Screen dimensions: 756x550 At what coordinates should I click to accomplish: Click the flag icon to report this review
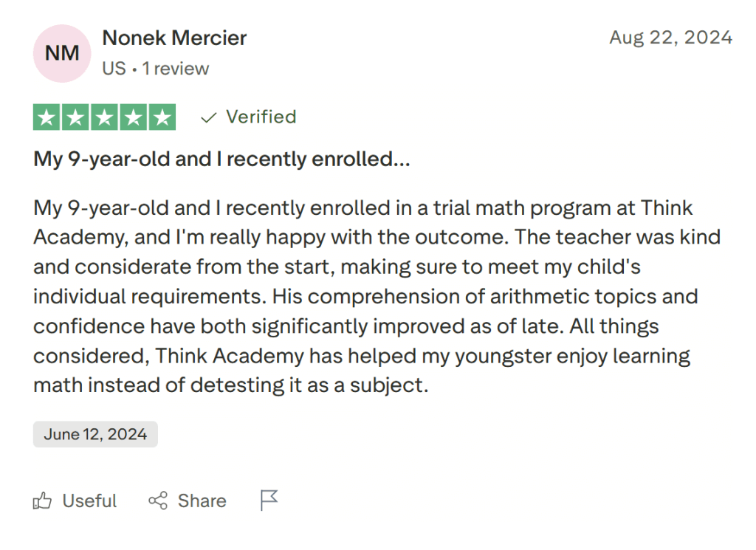268,500
